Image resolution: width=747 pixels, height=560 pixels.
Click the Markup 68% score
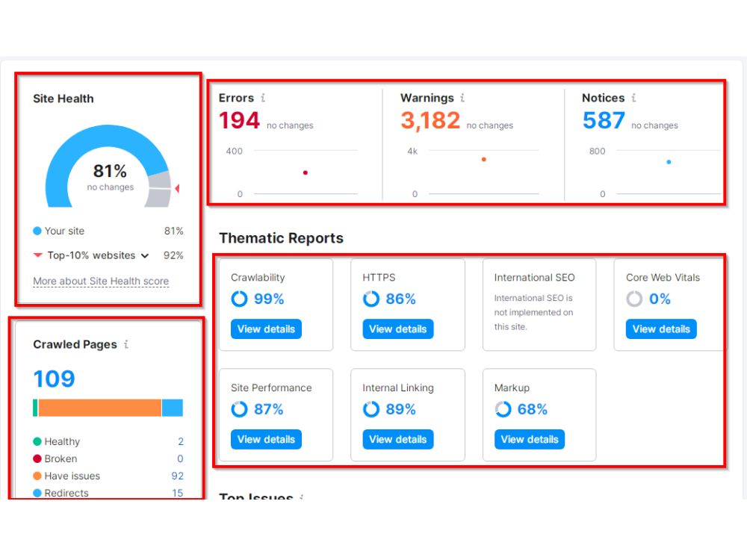click(x=532, y=409)
